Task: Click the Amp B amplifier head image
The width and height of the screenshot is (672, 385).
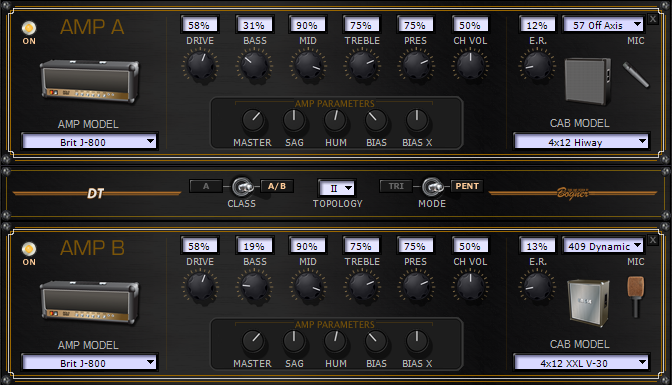Action: [90, 303]
